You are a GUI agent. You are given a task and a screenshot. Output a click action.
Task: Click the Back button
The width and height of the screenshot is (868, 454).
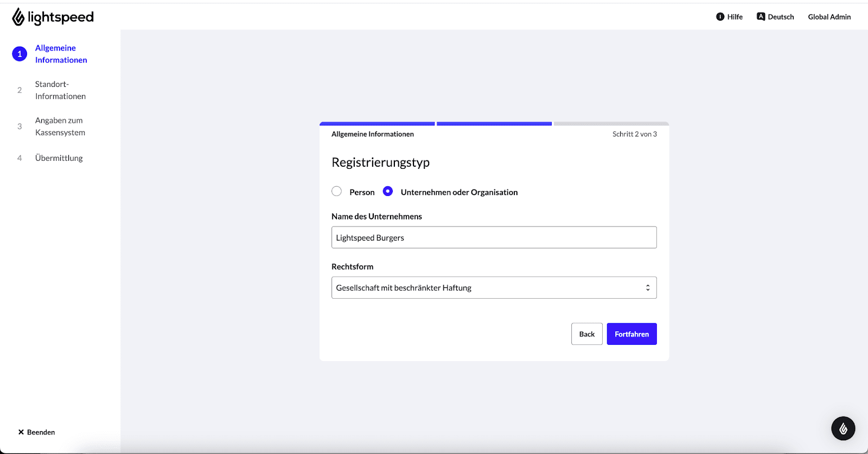(586, 334)
